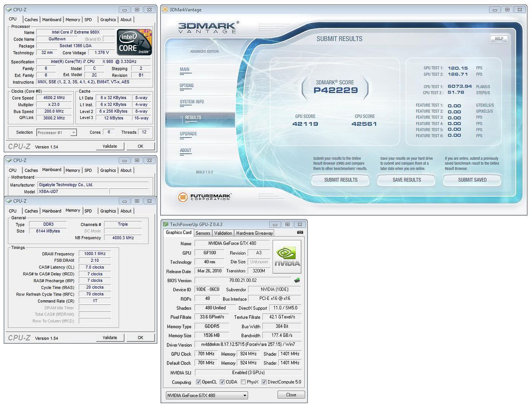Open Graphics tab in CPU-Z Mainboard window
This screenshot has width=532, height=408.
[x=108, y=170]
